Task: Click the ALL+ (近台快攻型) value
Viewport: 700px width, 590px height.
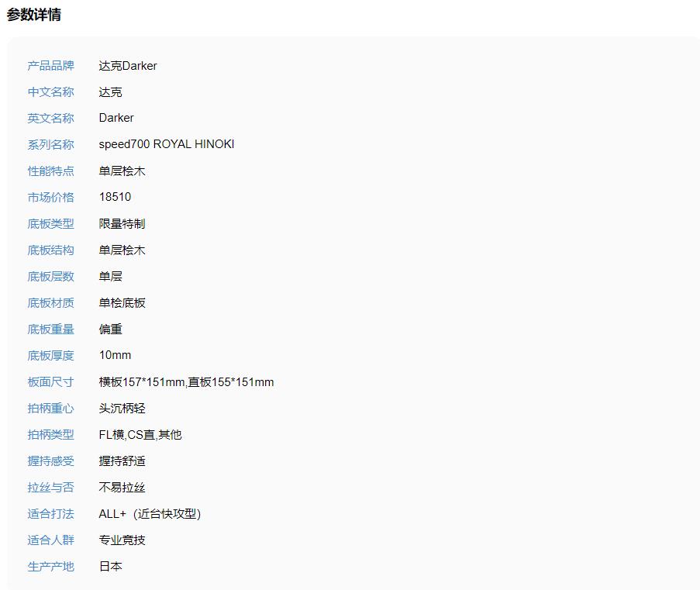Action: pos(150,513)
